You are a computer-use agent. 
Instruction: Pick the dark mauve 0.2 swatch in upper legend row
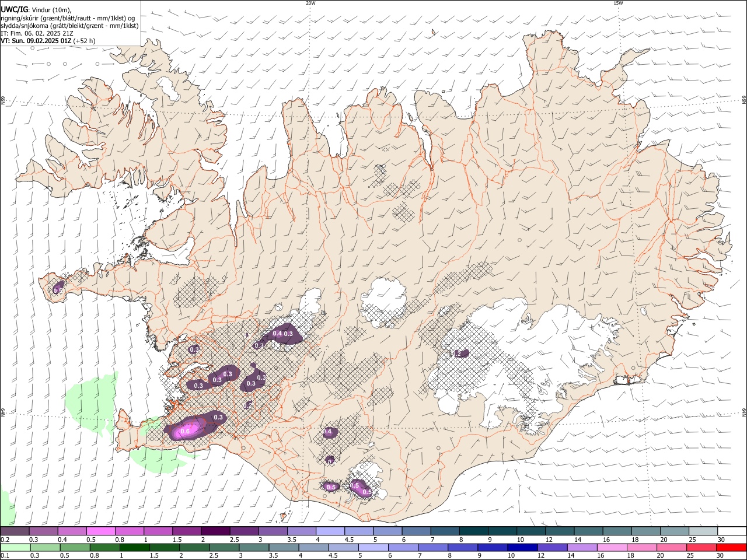tap(15, 531)
